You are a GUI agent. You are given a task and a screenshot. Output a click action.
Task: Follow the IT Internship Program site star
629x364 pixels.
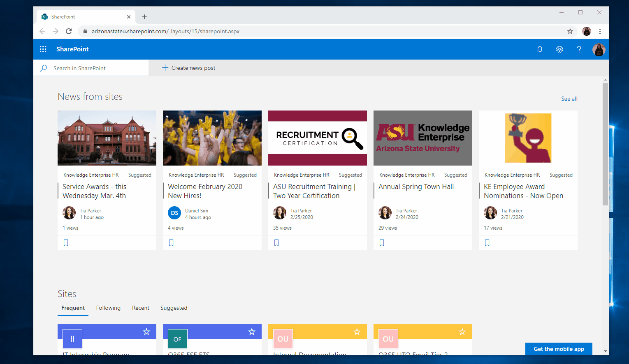point(146,332)
